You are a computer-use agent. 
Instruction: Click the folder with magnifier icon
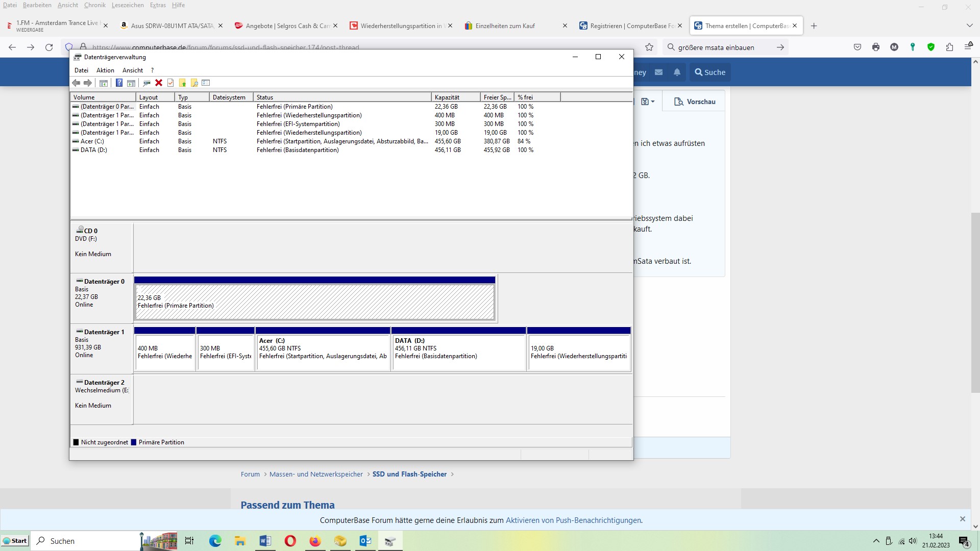(194, 83)
